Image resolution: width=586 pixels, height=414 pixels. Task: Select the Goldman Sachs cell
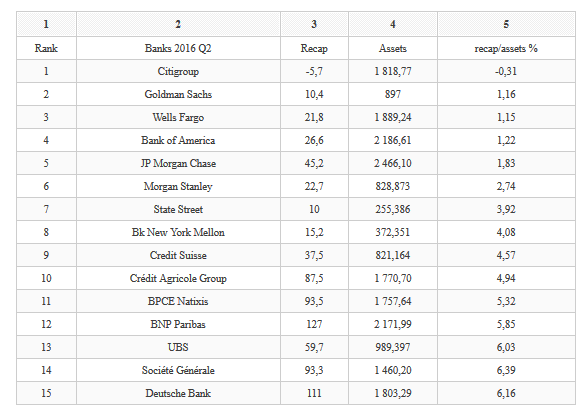click(178, 94)
